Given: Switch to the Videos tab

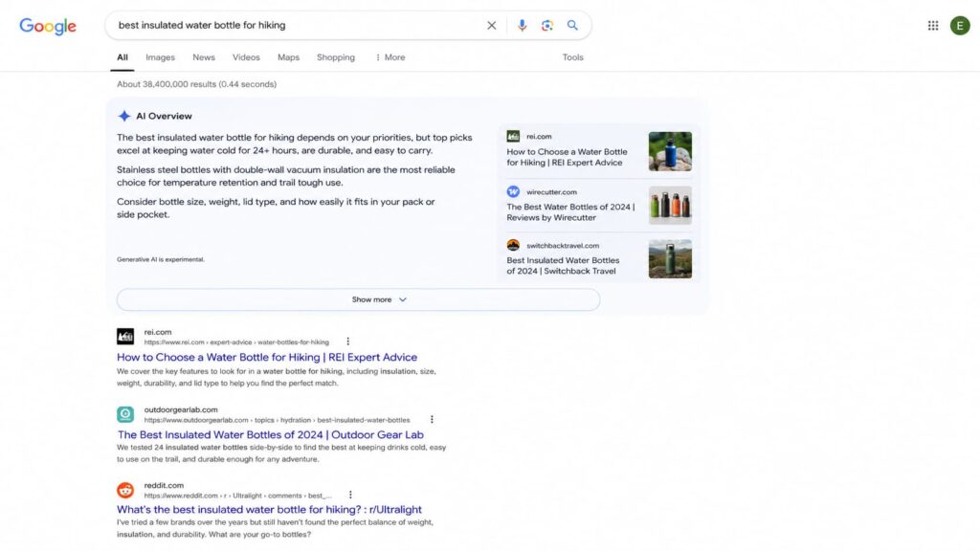Looking at the screenshot, I should 246,57.
